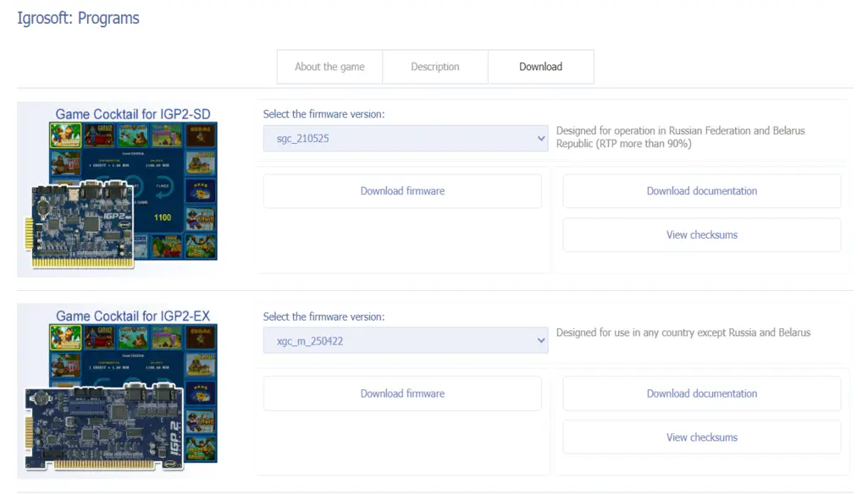Screen dimensions: 868x495
Task: Download firmware for Game Cocktail IGP2-EX
Action: (x=402, y=393)
